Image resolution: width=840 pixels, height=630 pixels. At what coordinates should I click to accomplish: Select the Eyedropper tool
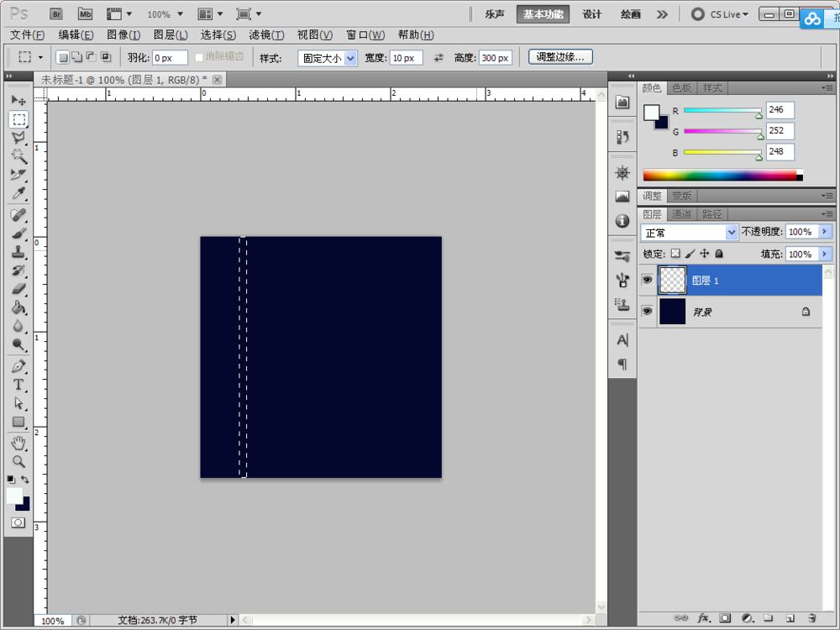click(x=18, y=193)
